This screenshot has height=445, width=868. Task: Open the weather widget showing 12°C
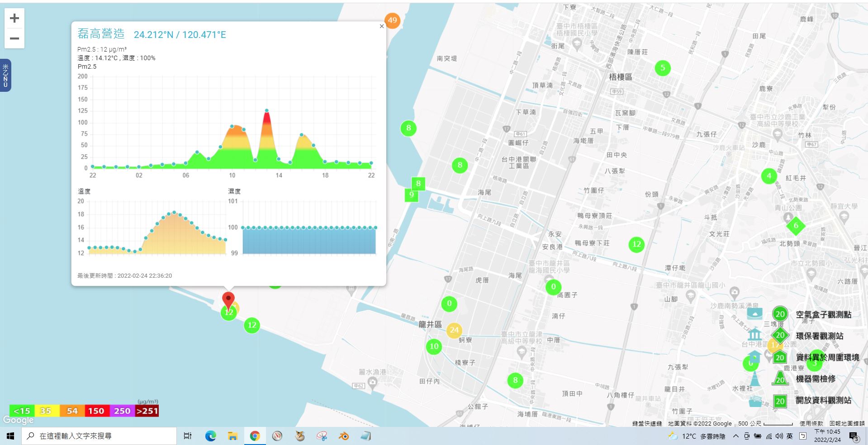coord(697,436)
